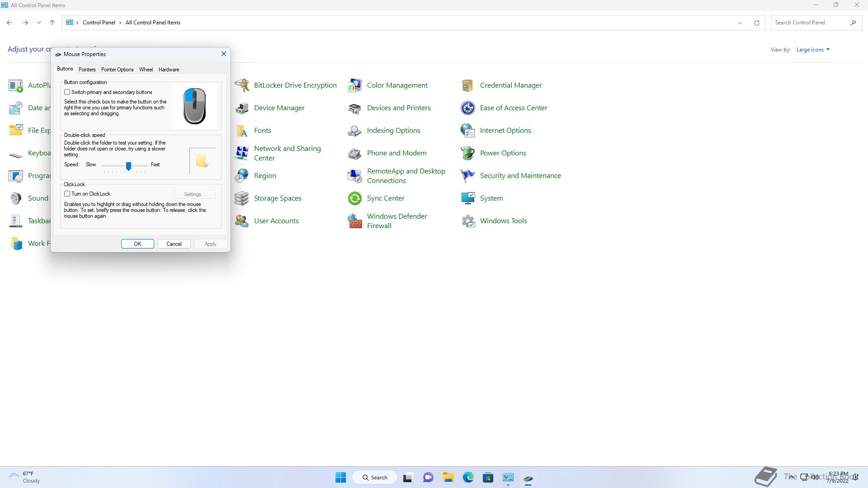
Task: Select the Buttons tab
Action: tap(65, 69)
